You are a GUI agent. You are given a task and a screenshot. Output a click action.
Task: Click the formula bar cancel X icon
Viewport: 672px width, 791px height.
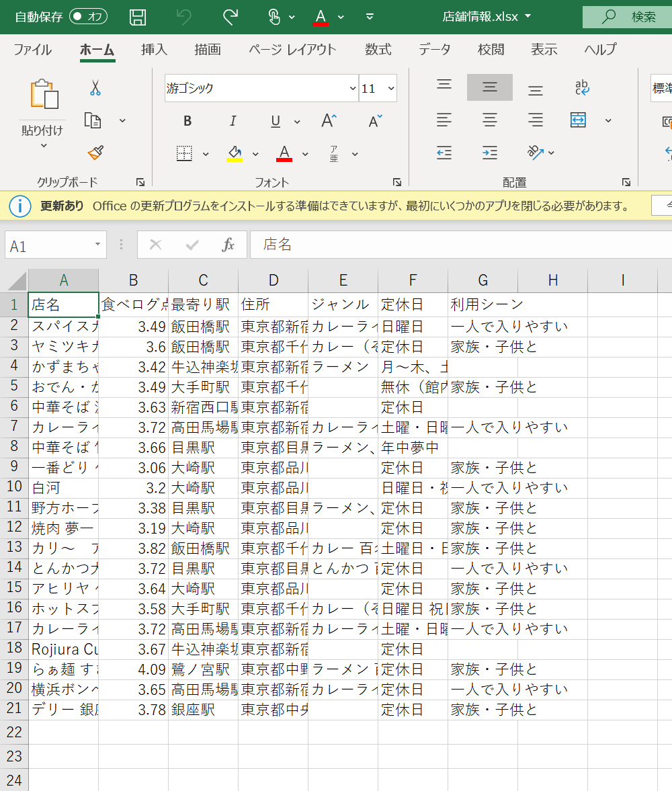(x=155, y=245)
